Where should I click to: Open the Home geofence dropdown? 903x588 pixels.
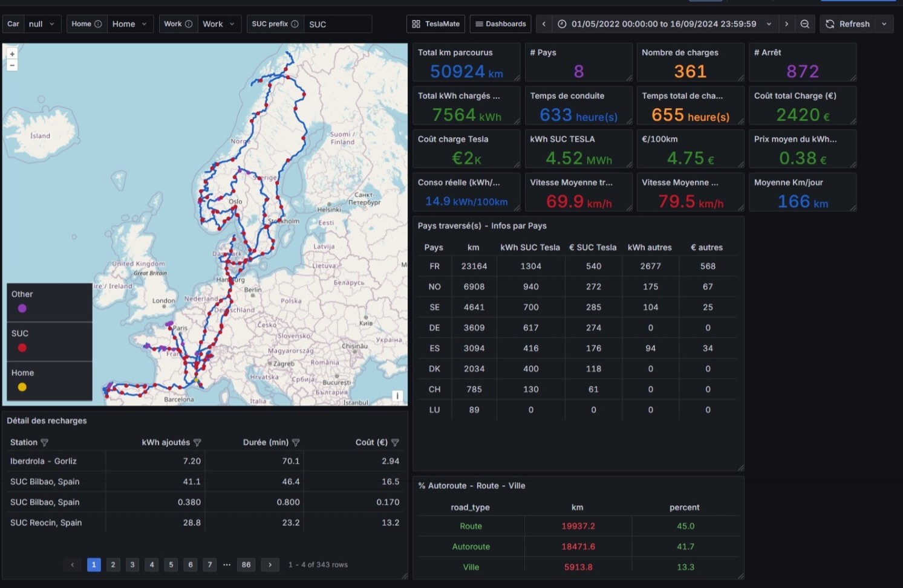(x=130, y=24)
